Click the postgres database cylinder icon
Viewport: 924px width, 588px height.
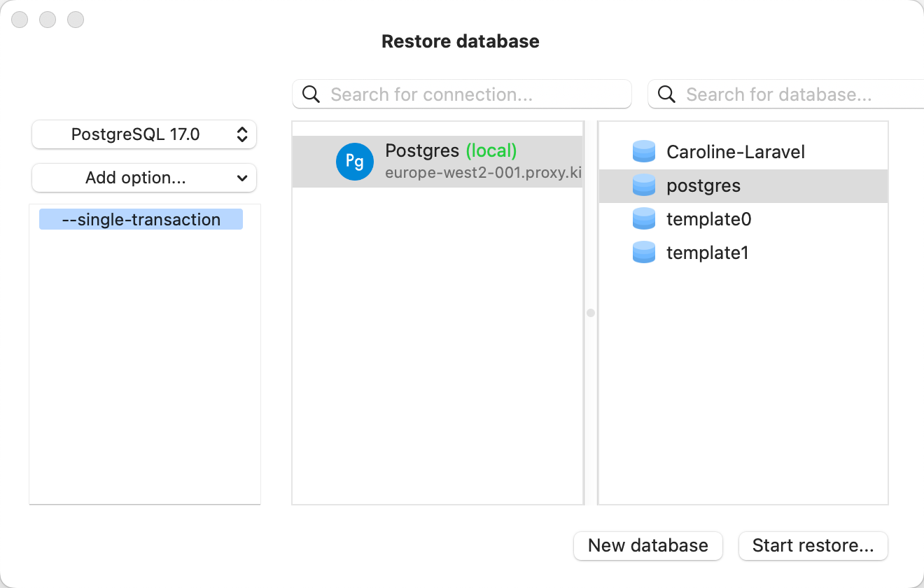(x=643, y=185)
